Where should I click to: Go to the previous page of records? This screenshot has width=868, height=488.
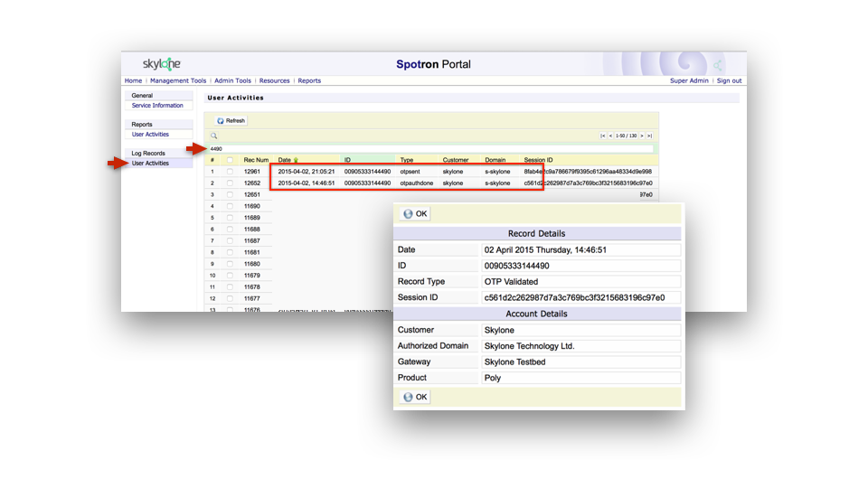(x=610, y=136)
